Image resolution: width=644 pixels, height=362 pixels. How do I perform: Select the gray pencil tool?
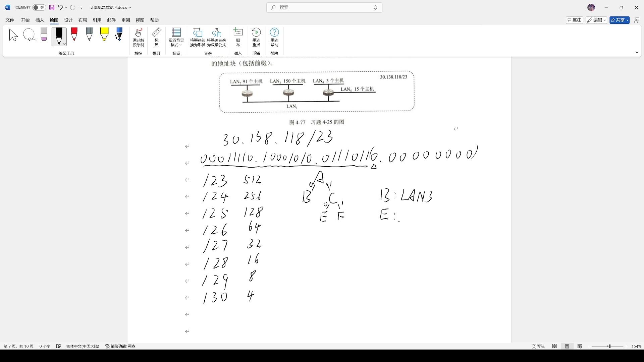pyautogui.click(x=89, y=35)
